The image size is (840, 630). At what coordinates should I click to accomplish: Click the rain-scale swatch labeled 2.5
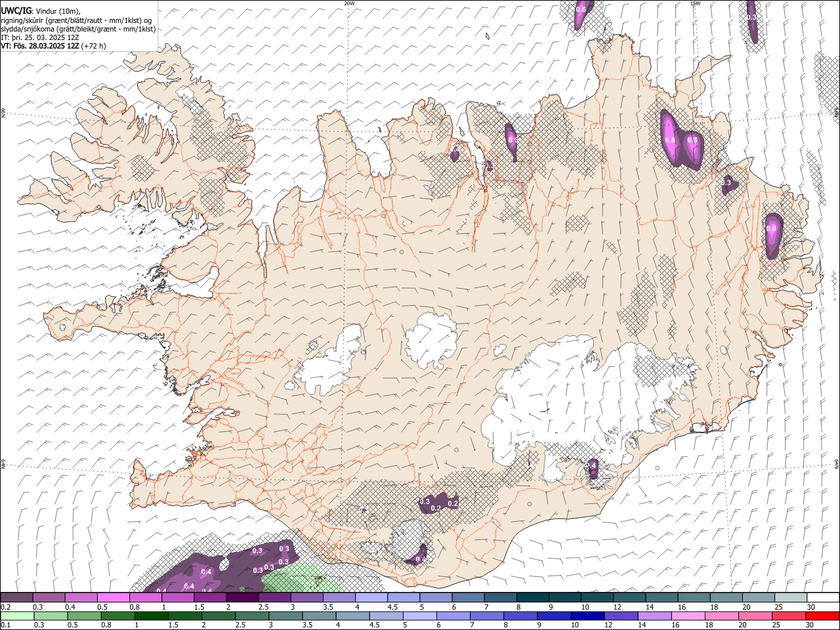point(252,616)
